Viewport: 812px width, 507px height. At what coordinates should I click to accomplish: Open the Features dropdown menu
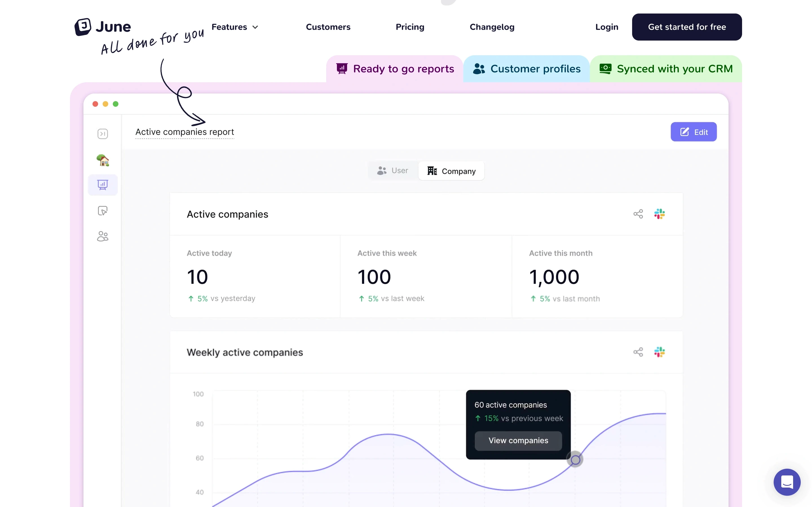tap(234, 27)
